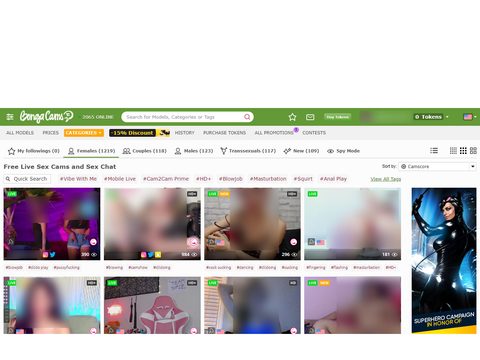480x360 pixels.
Task: Open the hamburger menu icon
Action: click(10, 117)
